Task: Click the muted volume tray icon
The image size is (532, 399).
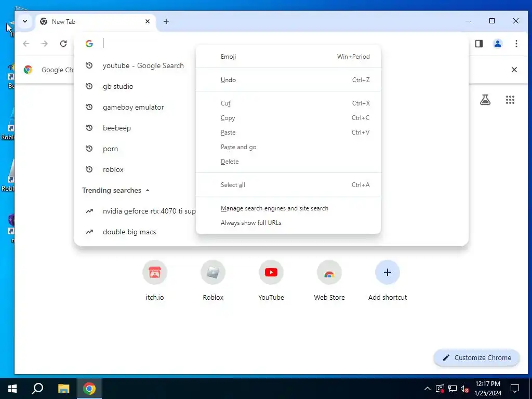Action: (x=464, y=389)
